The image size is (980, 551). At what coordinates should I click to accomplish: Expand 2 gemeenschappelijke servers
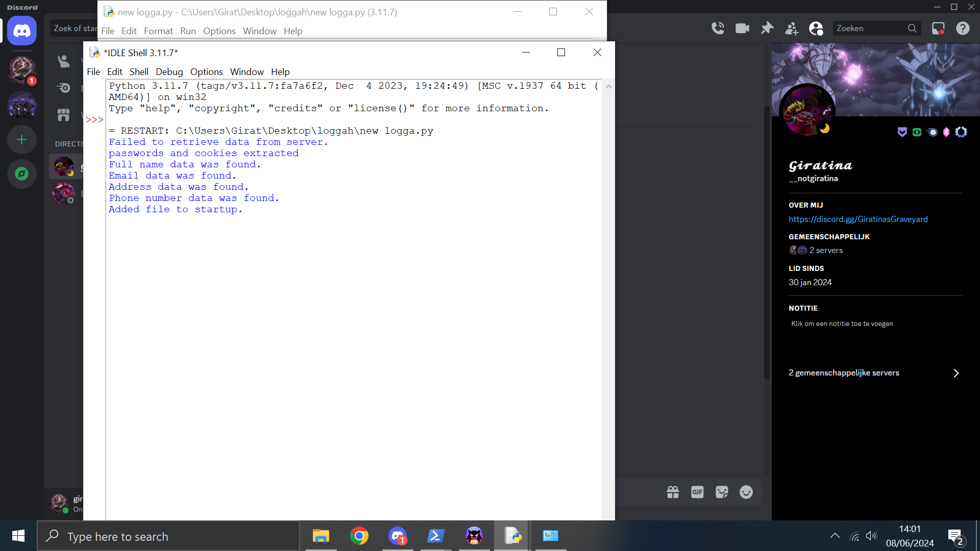point(874,373)
